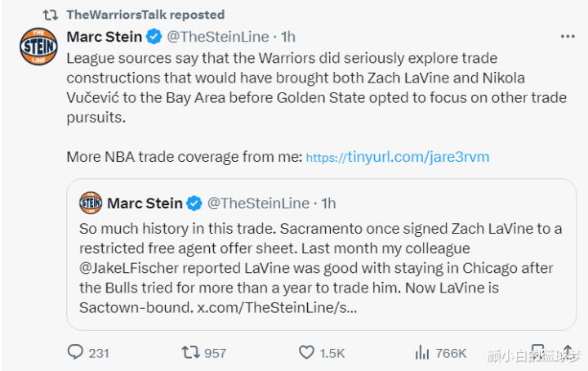Screen dimensions: 588x371
Task: Click Marc Stein's verified badge
Action: (x=154, y=37)
